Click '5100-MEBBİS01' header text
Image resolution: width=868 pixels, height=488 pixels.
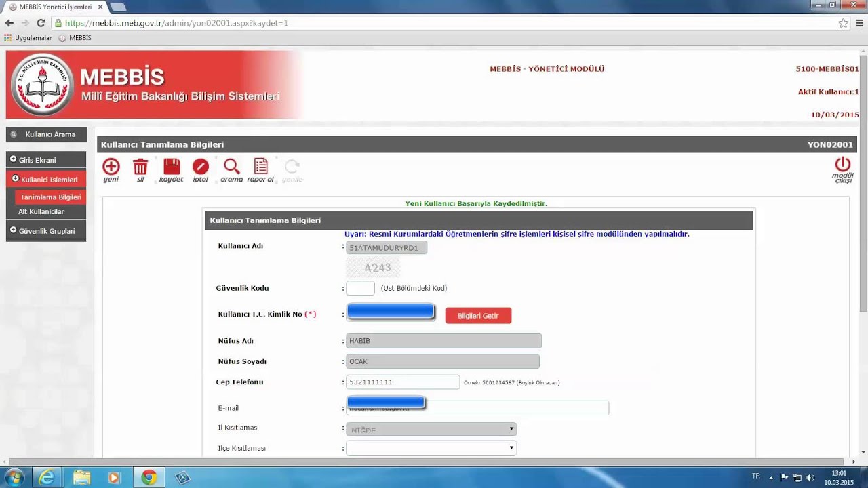point(827,69)
